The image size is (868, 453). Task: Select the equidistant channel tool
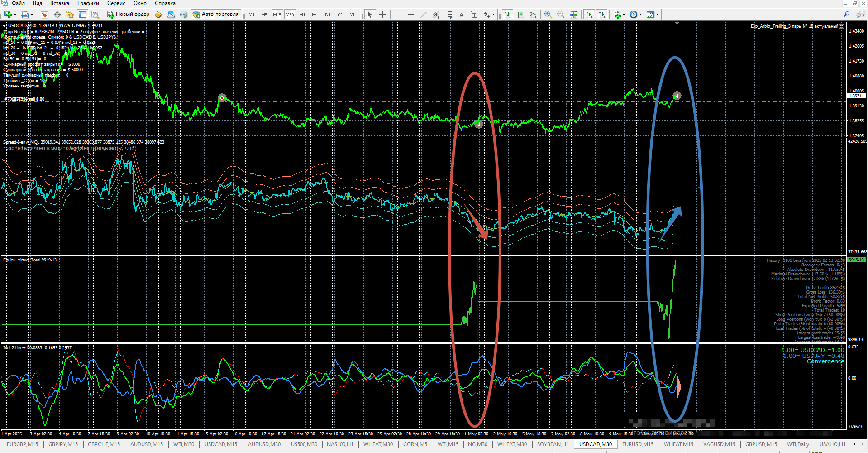tap(436, 14)
